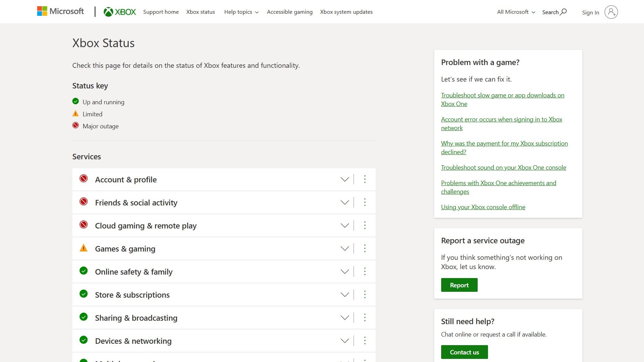Image resolution: width=644 pixels, height=362 pixels.
Task: Go to Support home in navigation
Action: (x=161, y=12)
